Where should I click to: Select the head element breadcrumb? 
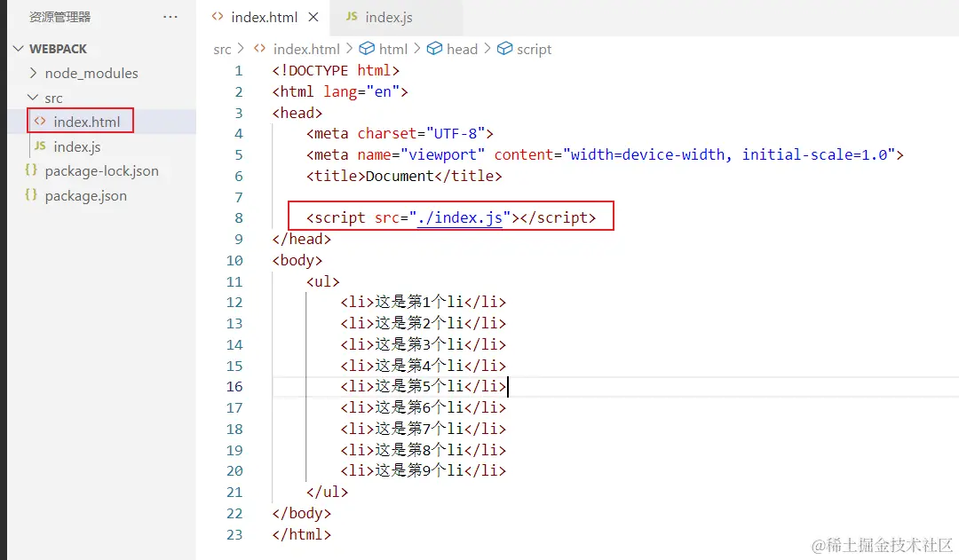pyautogui.click(x=462, y=49)
